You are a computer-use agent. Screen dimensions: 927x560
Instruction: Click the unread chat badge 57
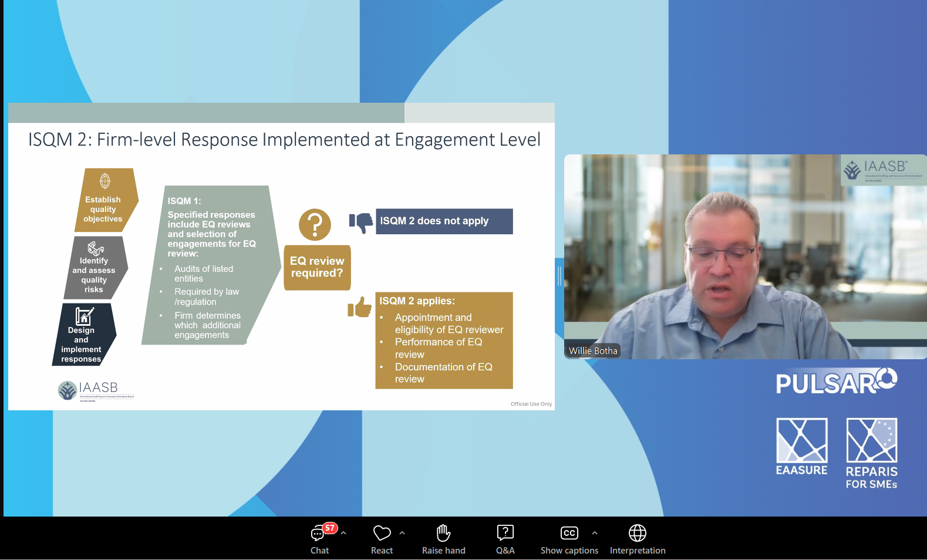[330, 528]
